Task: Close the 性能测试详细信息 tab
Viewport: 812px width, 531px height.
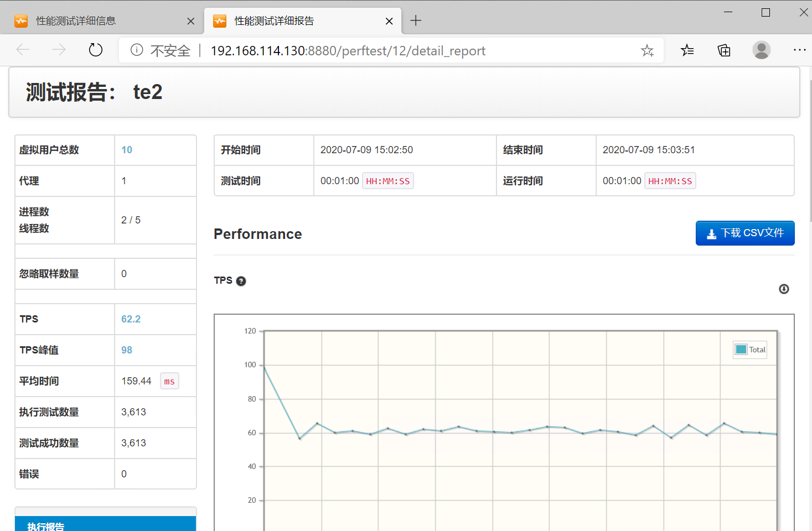Action: click(190, 21)
